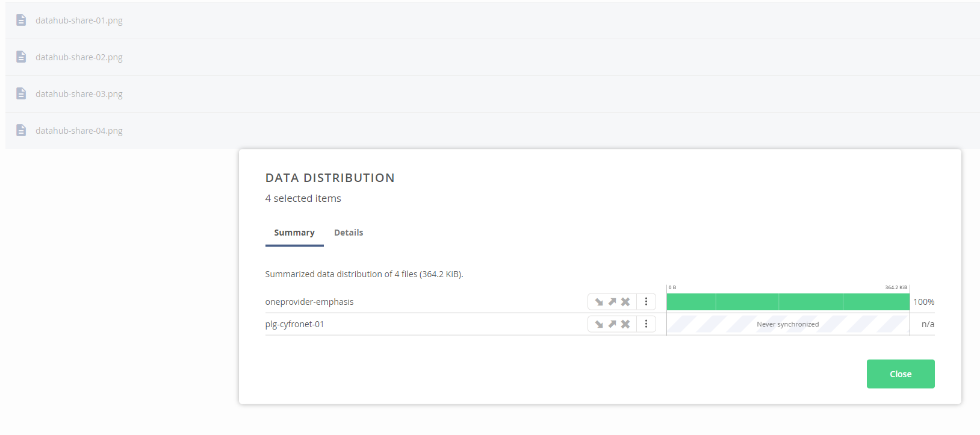Click file icon of datahub-share-04.png
This screenshot has height=435, width=980.
coord(21,131)
